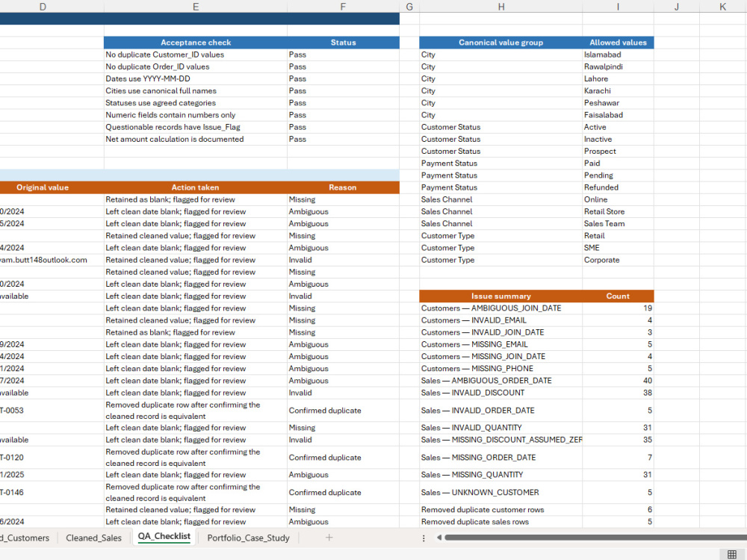Image resolution: width=747 pixels, height=560 pixels.
Task: Select the count value 38 cell
Action: tap(618, 393)
